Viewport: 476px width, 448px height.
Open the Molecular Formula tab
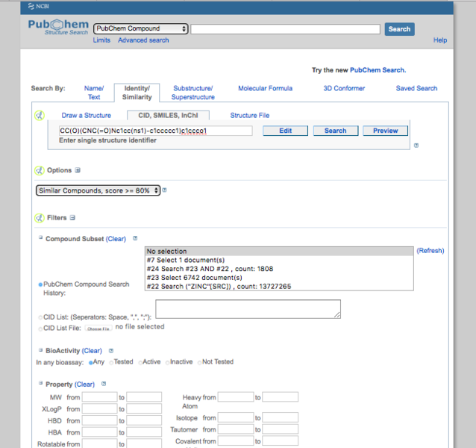point(266,88)
